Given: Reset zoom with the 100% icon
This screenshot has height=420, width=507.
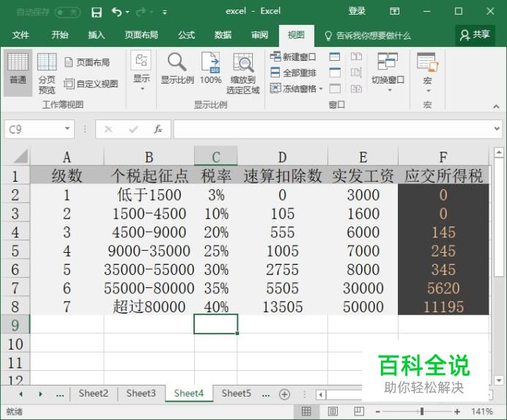Looking at the screenshot, I should 210,69.
